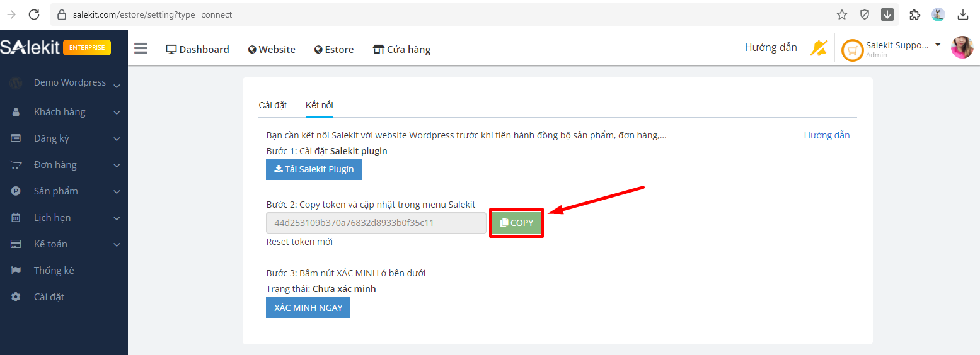Image resolution: width=980 pixels, height=355 pixels.
Task: Expand the Đăng ký chevron
Action: point(117,139)
